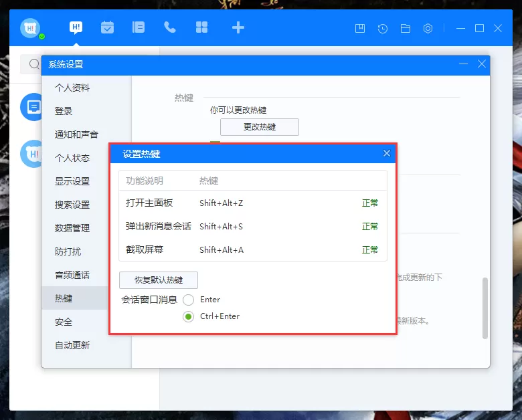Close the 设置热键 dialog
522x420 pixels.
click(x=387, y=153)
